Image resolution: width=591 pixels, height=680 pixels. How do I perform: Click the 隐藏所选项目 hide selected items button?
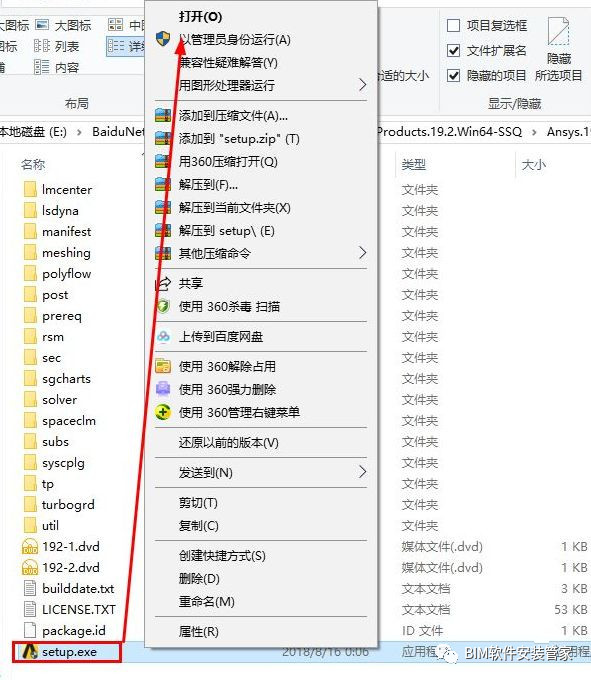pyautogui.click(x=558, y=49)
